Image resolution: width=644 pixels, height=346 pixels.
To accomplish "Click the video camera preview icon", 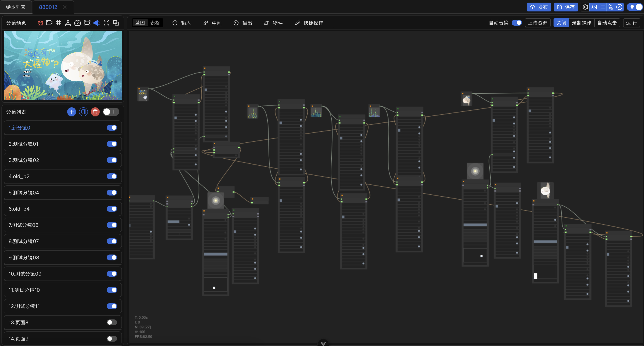I will [49, 23].
